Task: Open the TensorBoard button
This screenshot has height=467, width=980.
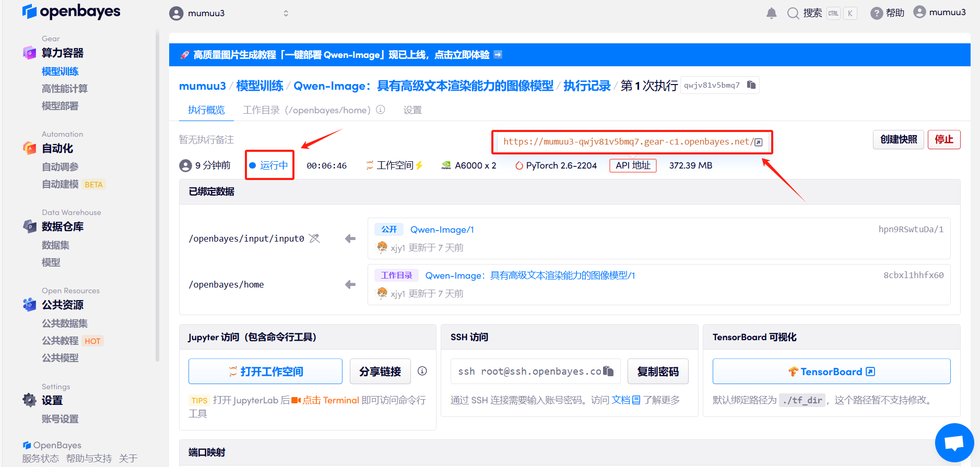Action: pos(831,371)
